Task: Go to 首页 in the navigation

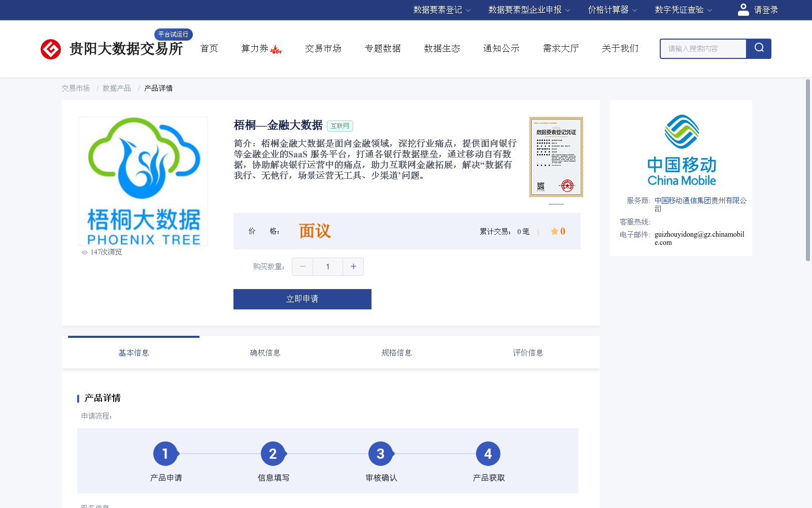Action: pyautogui.click(x=209, y=49)
